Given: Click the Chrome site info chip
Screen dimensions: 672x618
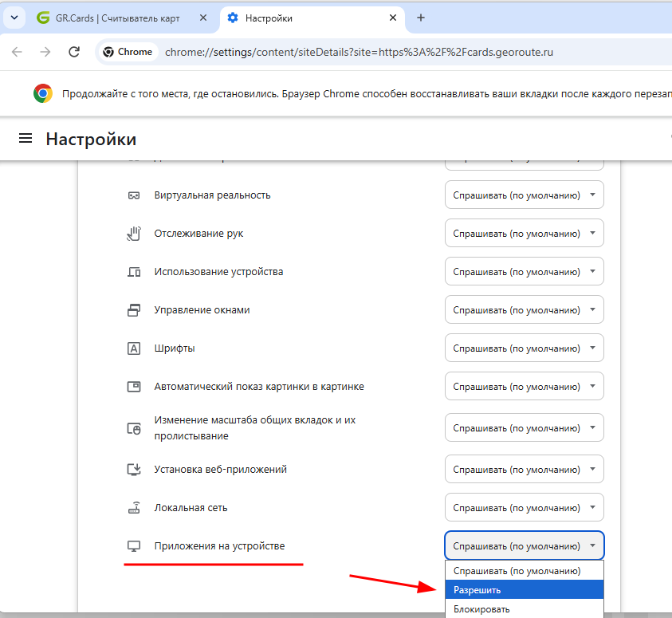Looking at the screenshot, I should (128, 52).
